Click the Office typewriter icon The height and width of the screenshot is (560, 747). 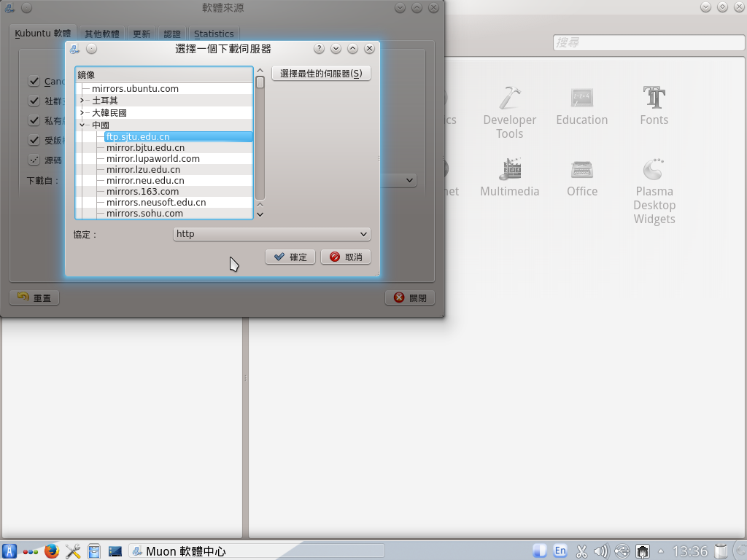coord(581,169)
